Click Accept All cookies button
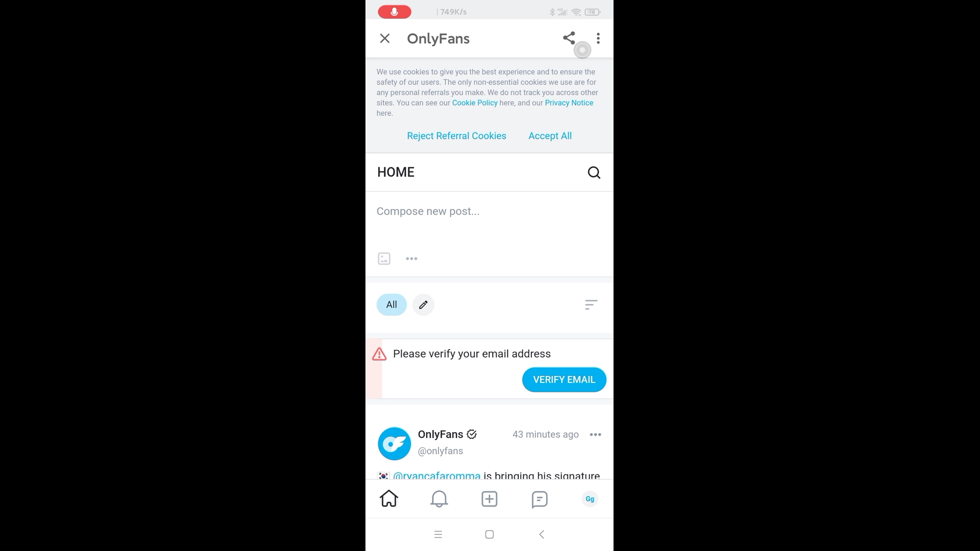The width and height of the screenshot is (980, 551). tap(550, 135)
